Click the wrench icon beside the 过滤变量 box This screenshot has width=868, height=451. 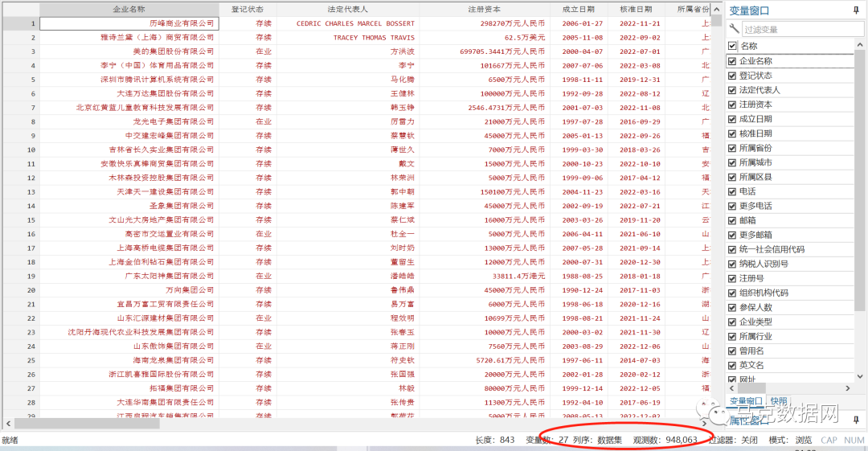click(734, 29)
